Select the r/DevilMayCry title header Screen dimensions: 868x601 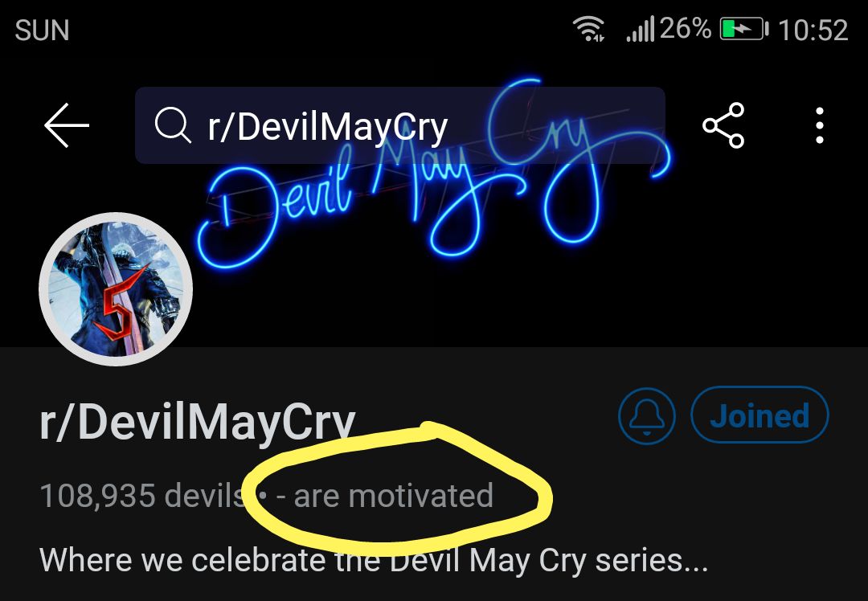pos(197,417)
